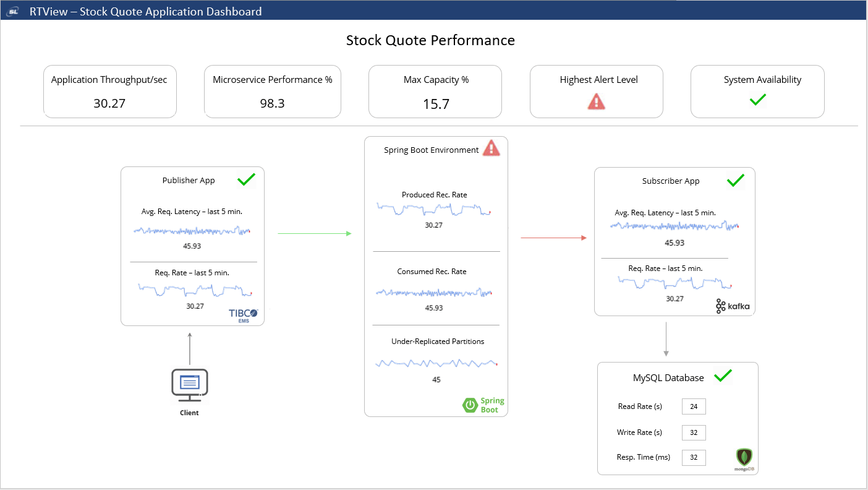Open the Application Throughput/sec card
Viewport: 868px width, 490px height.
coord(109,91)
